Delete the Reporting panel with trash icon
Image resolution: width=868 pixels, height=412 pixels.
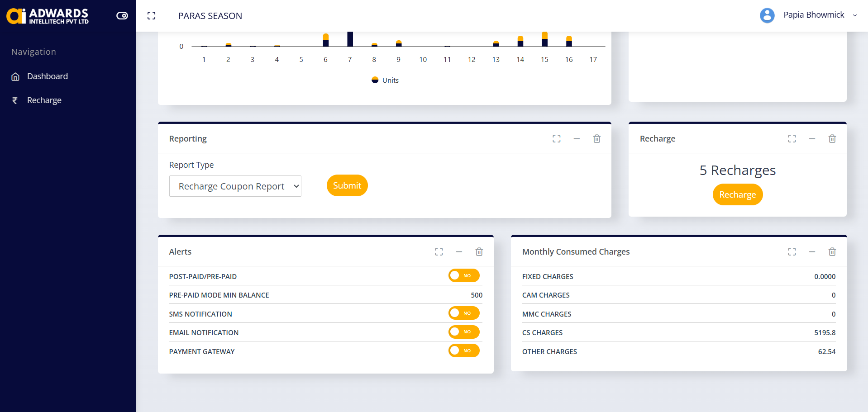click(597, 139)
